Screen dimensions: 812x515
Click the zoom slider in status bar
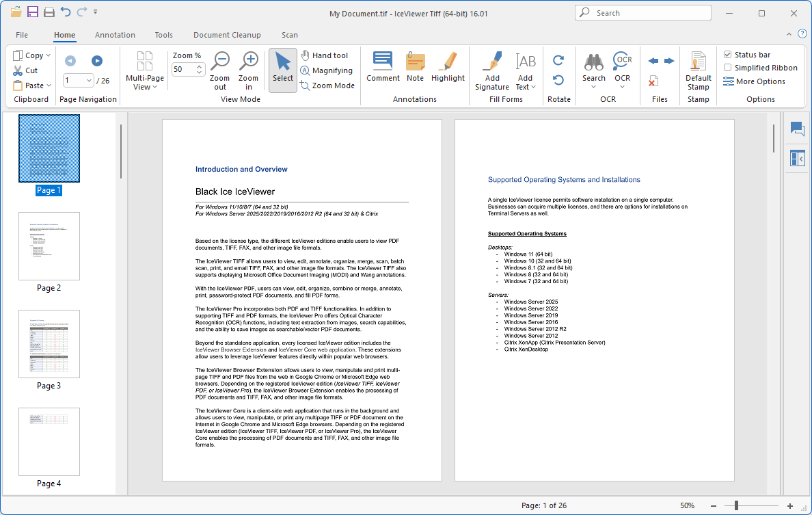(736, 505)
